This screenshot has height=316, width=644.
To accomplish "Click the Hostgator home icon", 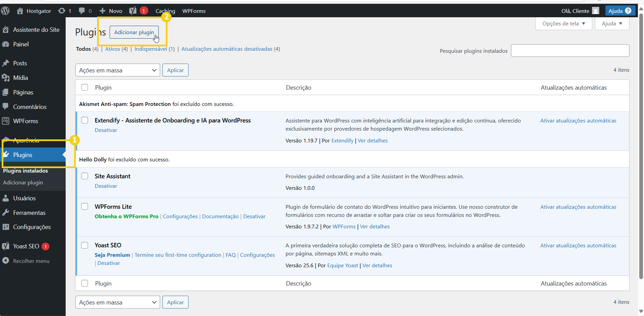I will 20,11.
